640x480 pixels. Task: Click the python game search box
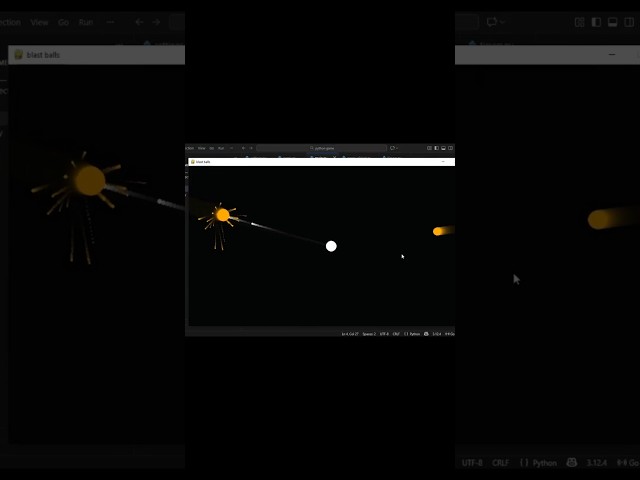[322, 148]
